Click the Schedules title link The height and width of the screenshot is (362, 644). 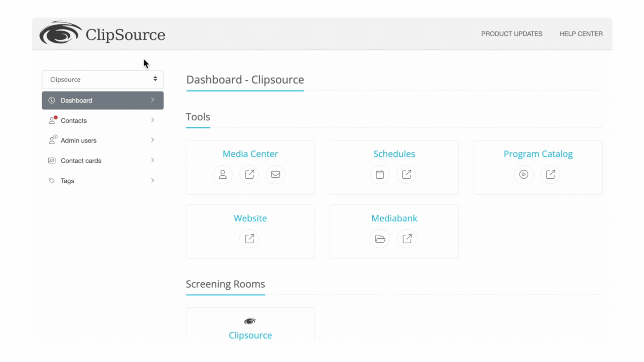394,154
